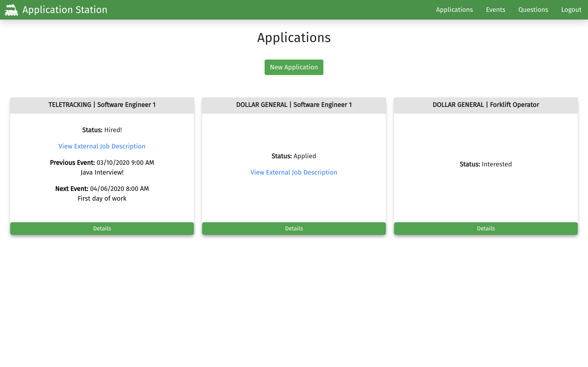Screen dimensions: 588x367
Task: View Details for Forklift Operator application
Action: (x=486, y=228)
